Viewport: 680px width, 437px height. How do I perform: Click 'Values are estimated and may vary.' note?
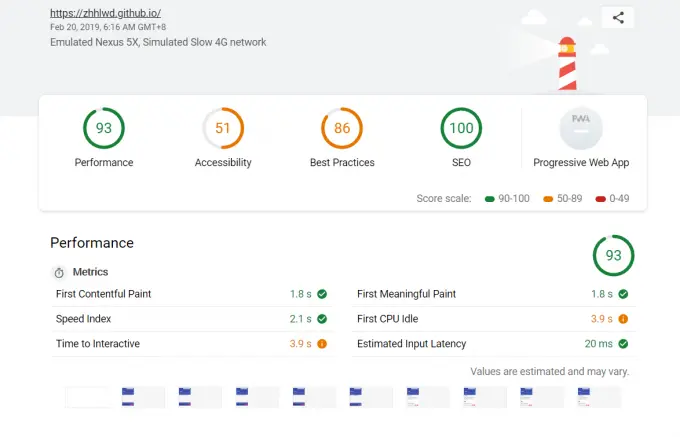(549, 372)
